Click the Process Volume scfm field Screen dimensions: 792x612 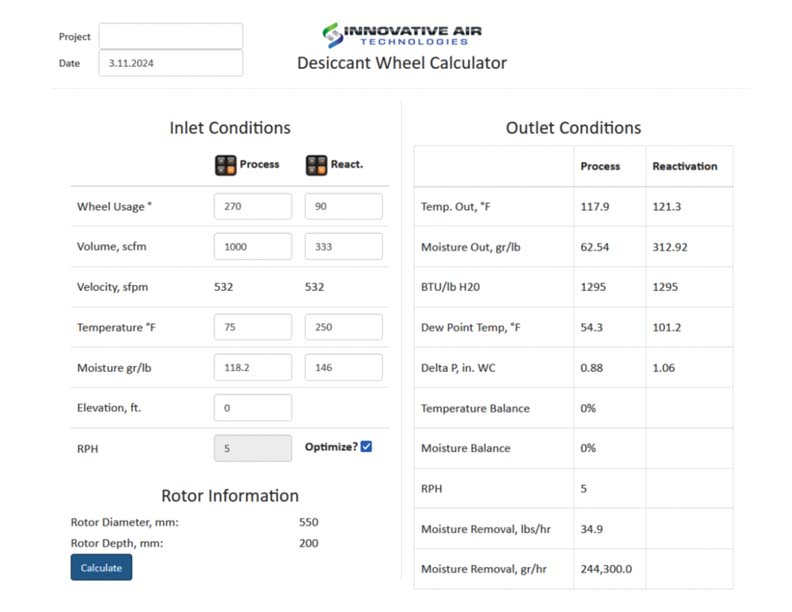pos(252,247)
